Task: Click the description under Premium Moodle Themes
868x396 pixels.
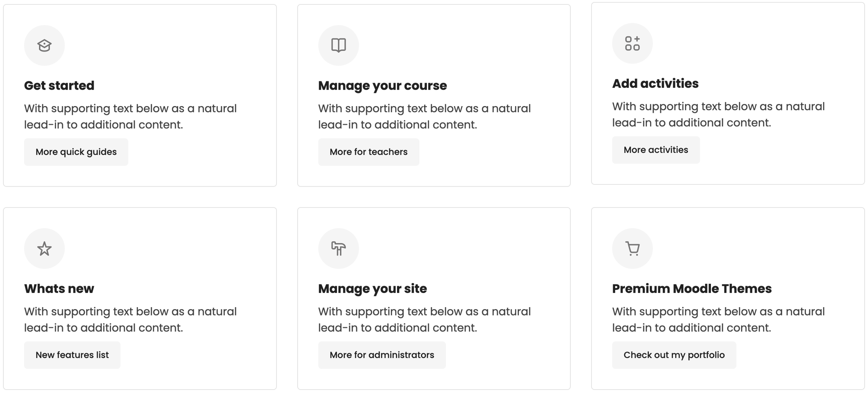Action: [x=718, y=320]
